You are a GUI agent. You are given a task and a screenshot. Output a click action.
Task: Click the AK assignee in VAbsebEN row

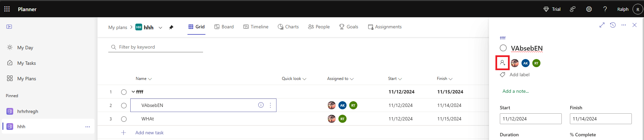342,105
